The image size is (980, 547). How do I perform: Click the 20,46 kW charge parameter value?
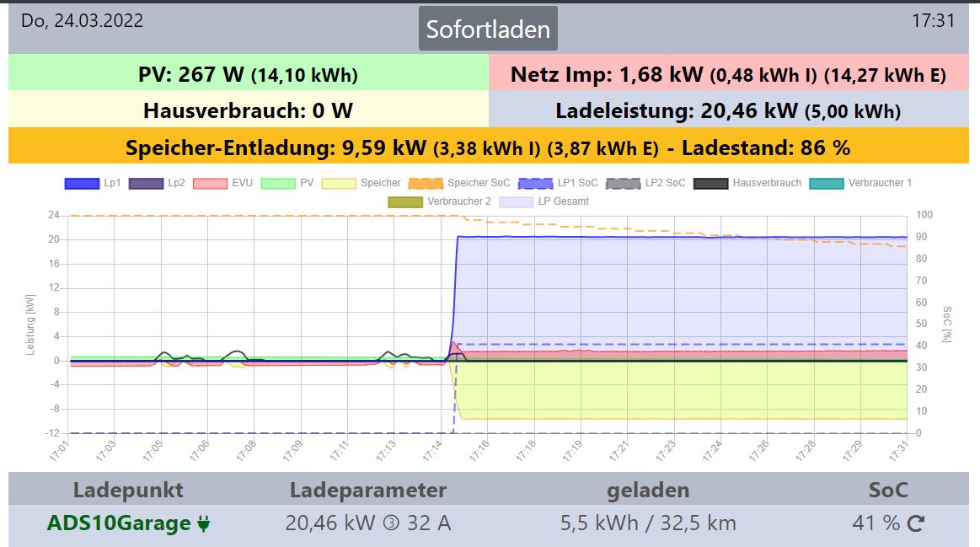click(330, 523)
